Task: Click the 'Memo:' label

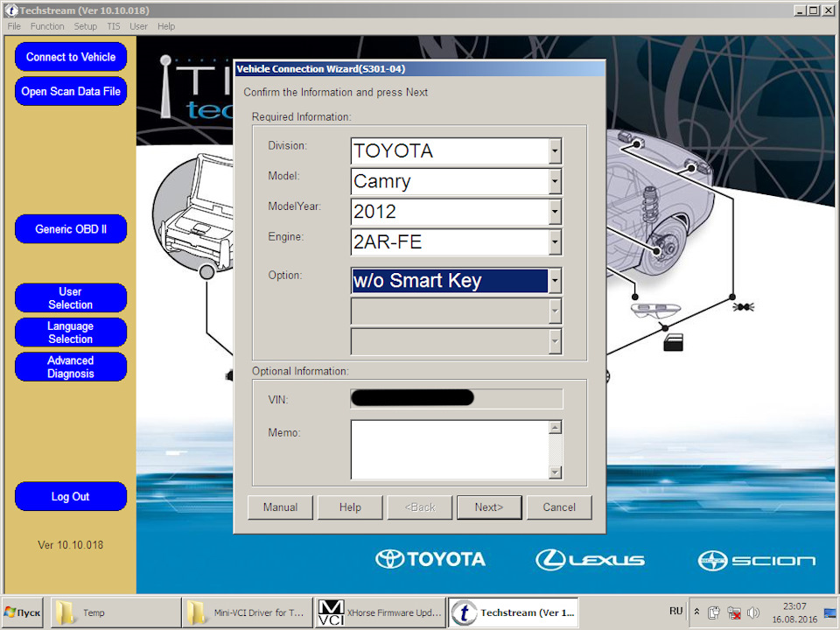Action: [283, 432]
